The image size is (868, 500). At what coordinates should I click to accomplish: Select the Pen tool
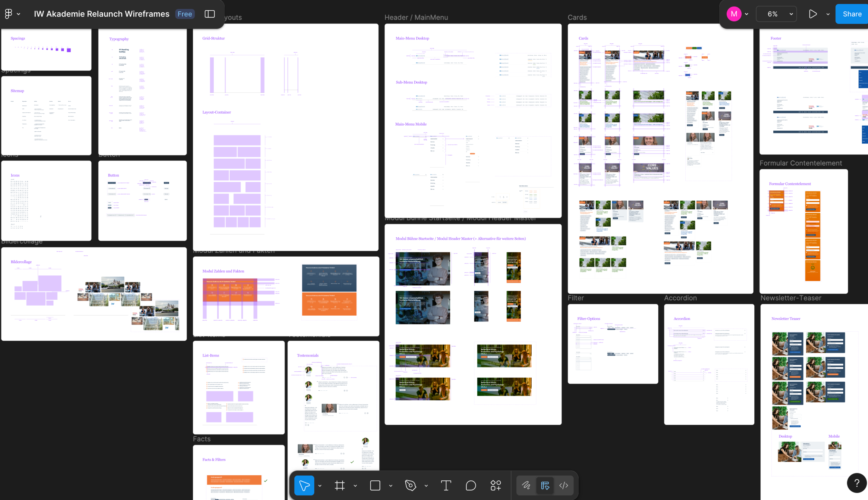(410, 485)
